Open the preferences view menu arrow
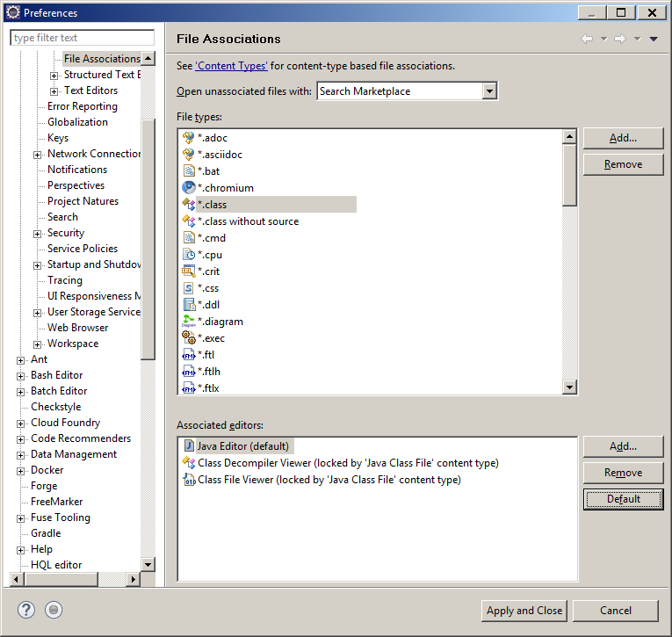Image resolution: width=672 pixels, height=637 pixels. point(654,39)
